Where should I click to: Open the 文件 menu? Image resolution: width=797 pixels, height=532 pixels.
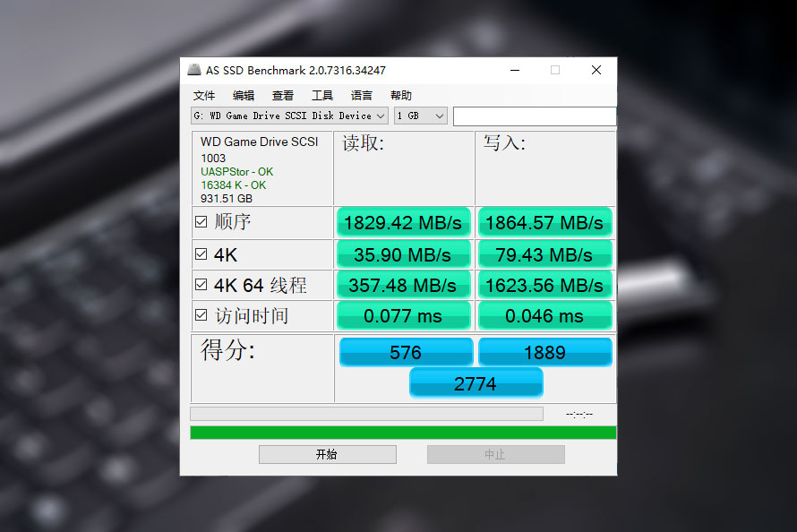(x=203, y=95)
